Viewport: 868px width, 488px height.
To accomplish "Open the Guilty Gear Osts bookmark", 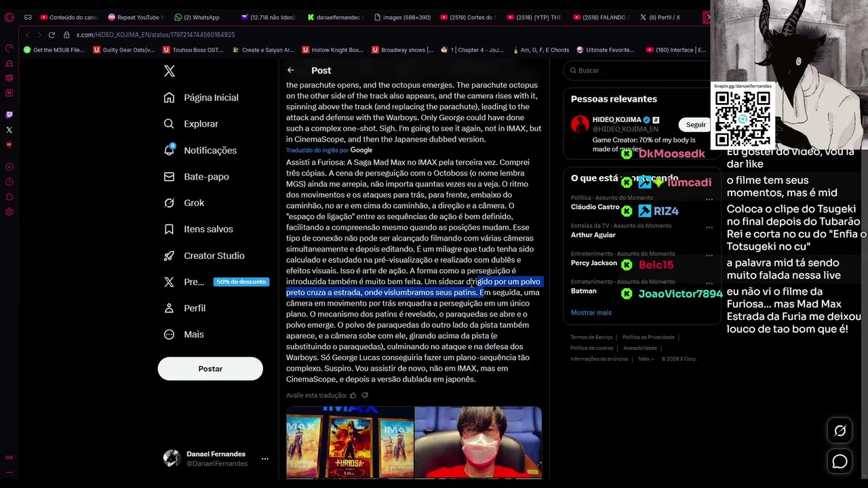I will point(124,49).
